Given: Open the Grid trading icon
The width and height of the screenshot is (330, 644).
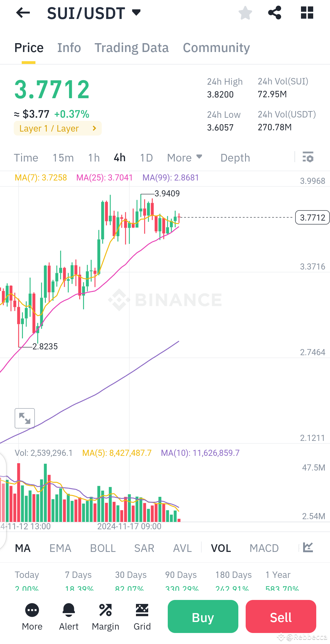Looking at the screenshot, I should point(142,609).
